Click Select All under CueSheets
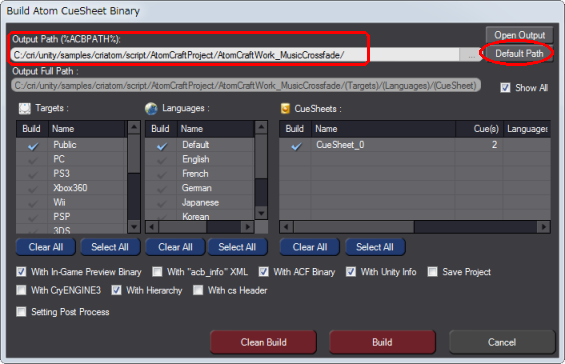 375,247
